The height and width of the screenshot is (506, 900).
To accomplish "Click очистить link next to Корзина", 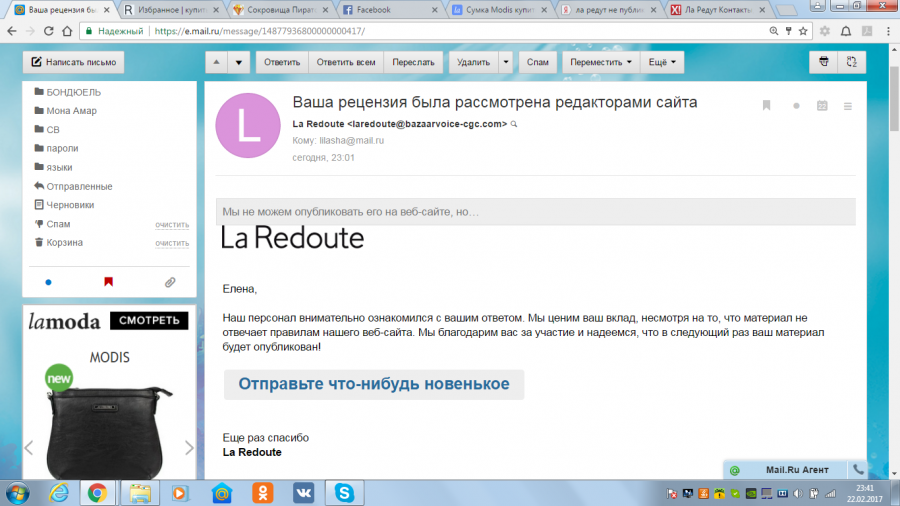I will point(172,243).
